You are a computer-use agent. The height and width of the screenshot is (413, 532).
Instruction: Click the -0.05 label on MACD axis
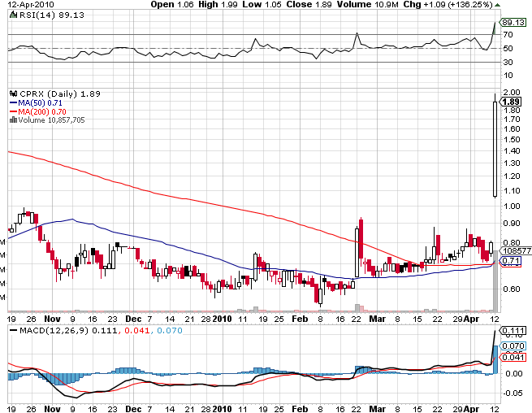tap(513, 393)
